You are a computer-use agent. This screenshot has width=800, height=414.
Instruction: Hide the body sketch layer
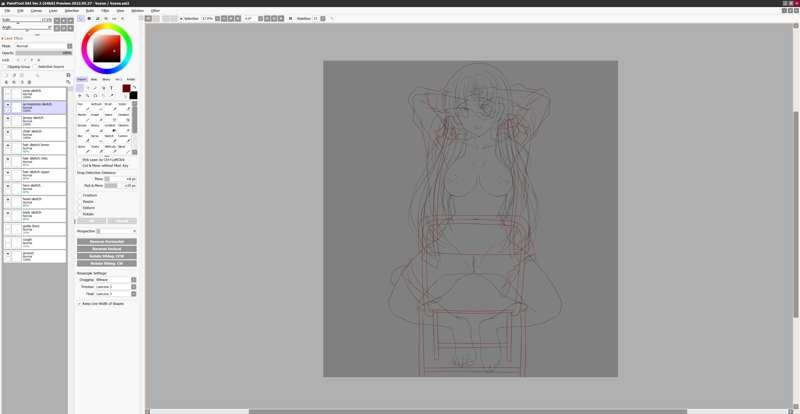pos(8,213)
